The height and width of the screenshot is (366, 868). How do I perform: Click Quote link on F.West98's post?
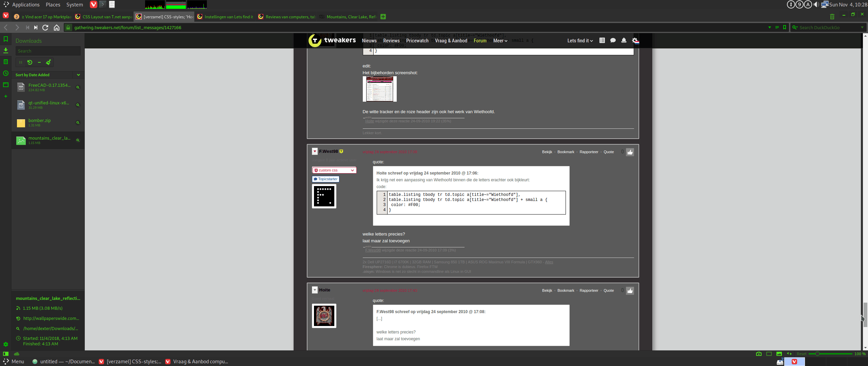(x=609, y=152)
